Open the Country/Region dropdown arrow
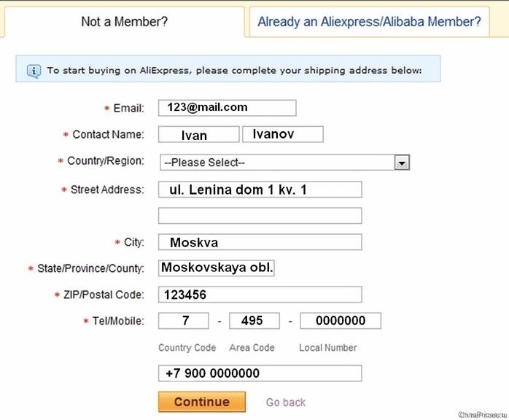The height and width of the screenshot is (420, 509). pos(401,163)
